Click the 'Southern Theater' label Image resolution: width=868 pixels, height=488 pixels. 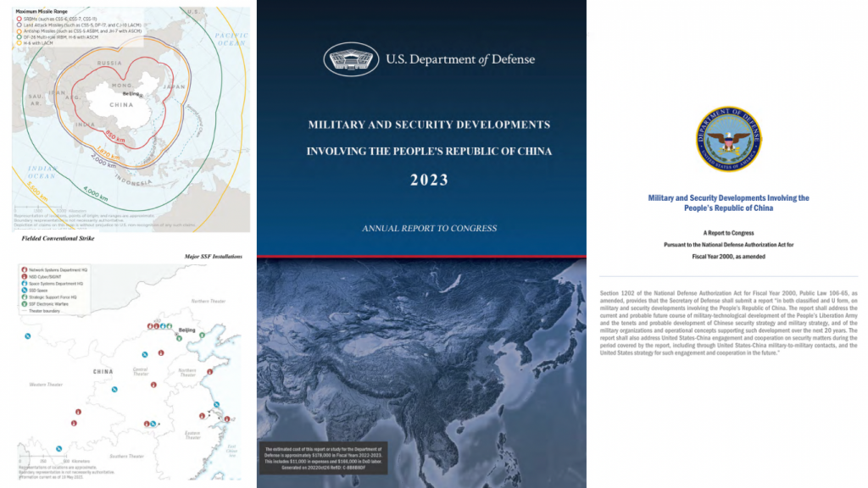tap(127, 457)
